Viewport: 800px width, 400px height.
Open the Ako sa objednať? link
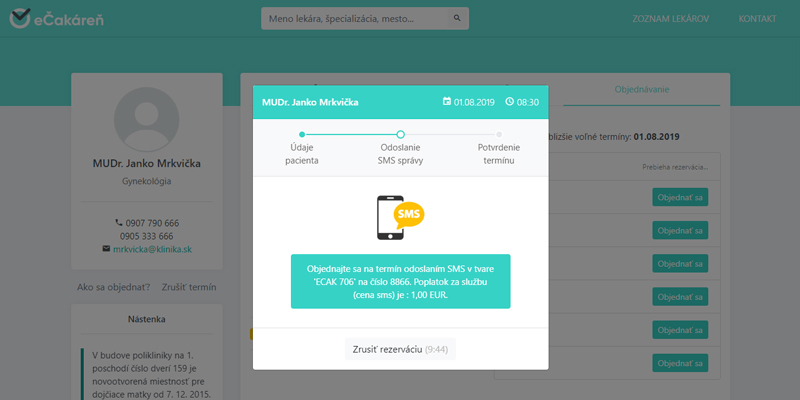tap(114, 287)
